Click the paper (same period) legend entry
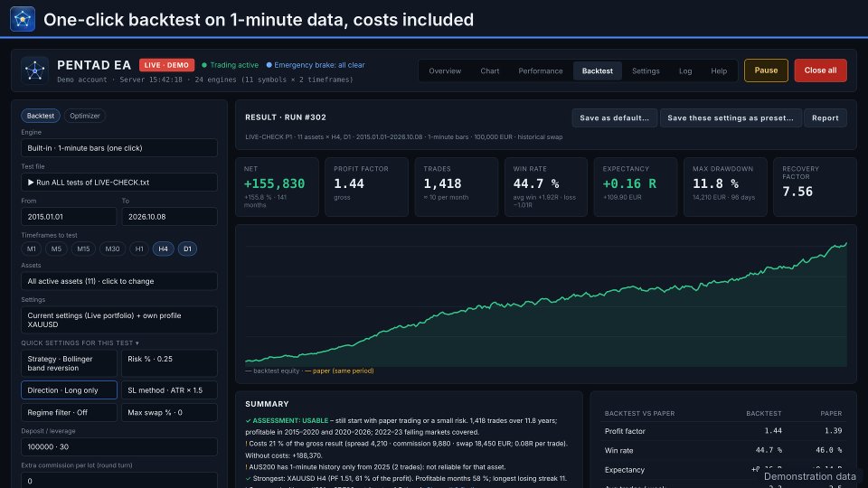The width and height of the screenshot is (868, 488). point(339,371)
